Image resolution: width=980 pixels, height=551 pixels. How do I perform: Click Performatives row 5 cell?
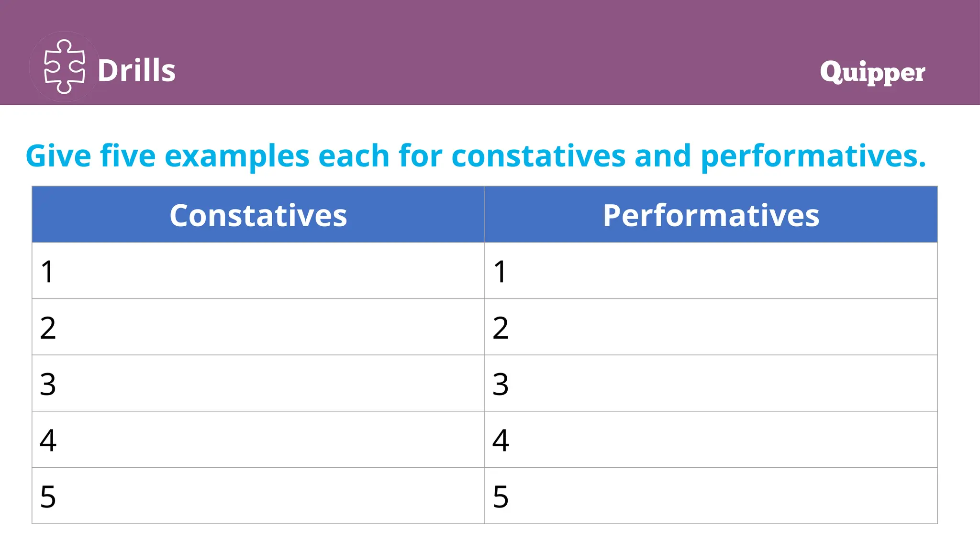pyautogui.click(x=711, y=496)
